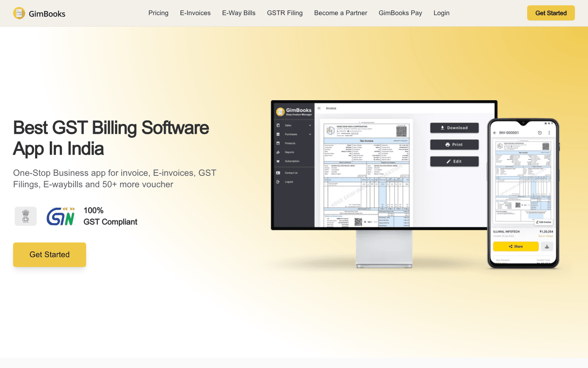
Task: Click the desktop monitor invoice mockup image
Action: coord(384,184)
